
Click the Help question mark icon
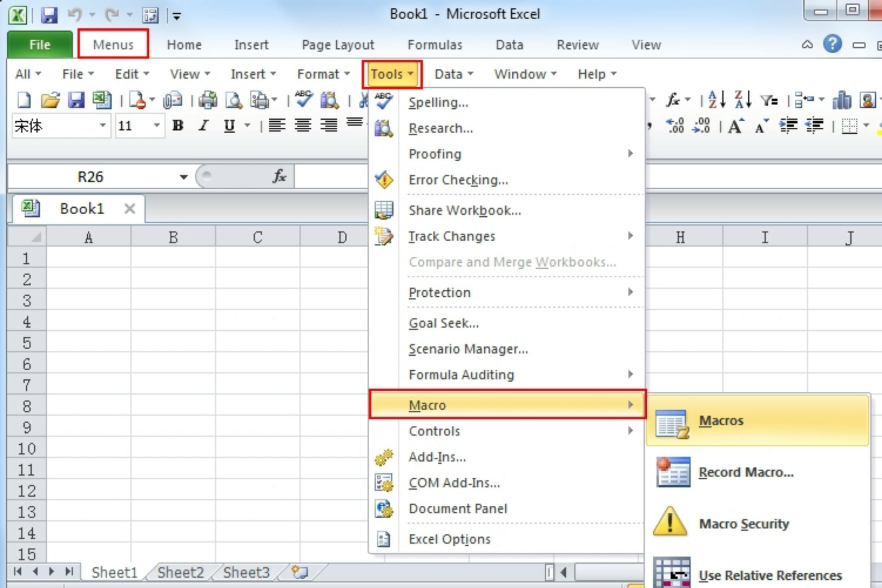point(832,44)
